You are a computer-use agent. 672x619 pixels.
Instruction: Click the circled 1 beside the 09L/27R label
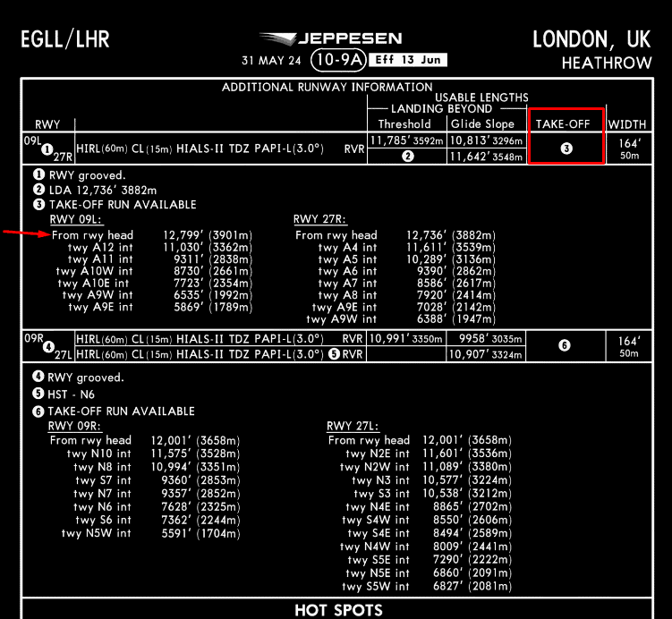point(47,149)
